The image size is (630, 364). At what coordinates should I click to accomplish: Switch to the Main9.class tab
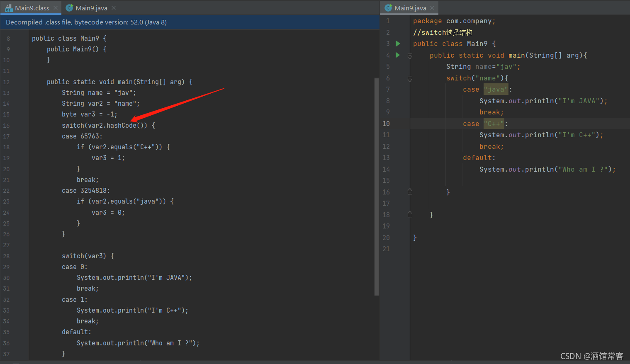click(31, 8)
